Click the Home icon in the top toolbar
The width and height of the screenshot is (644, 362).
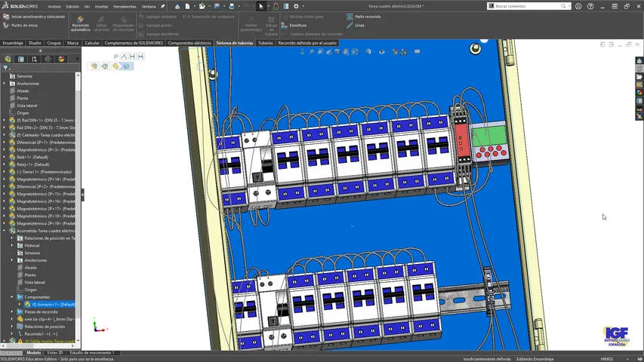pyautogui.click(x=177, y=6)
